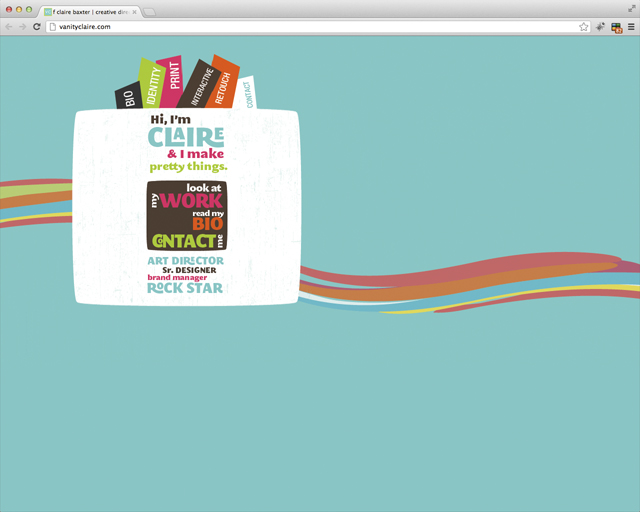The image size is (640, 512).
Task: Click the '& I make' text
Action: (196, 154)
